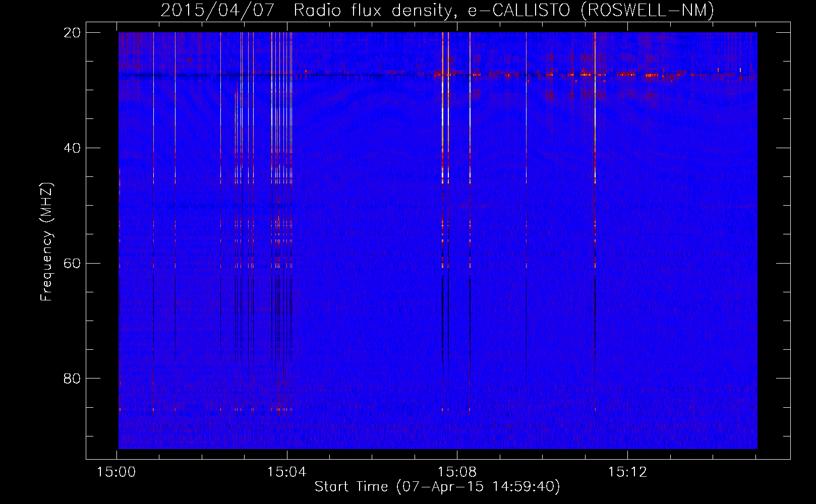Click the 15:08 time tick label
The image size is (816, 504).
(x=457, y=472)
